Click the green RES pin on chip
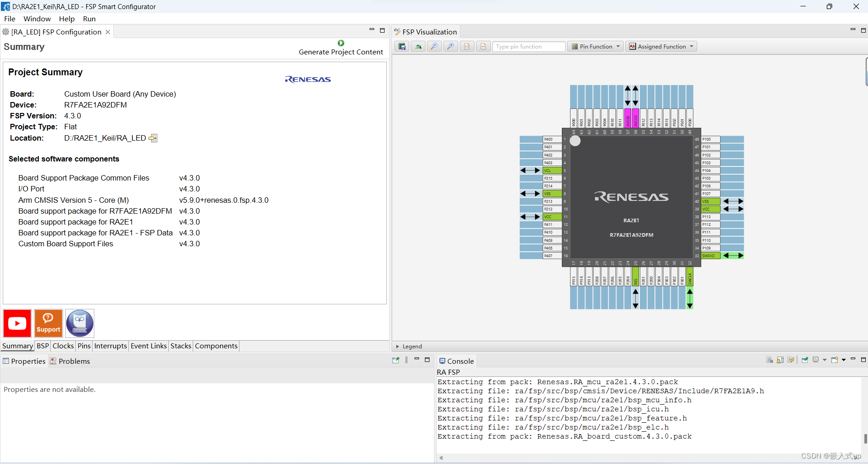Viewport: 868px width, 464px height. coord(635,277)
